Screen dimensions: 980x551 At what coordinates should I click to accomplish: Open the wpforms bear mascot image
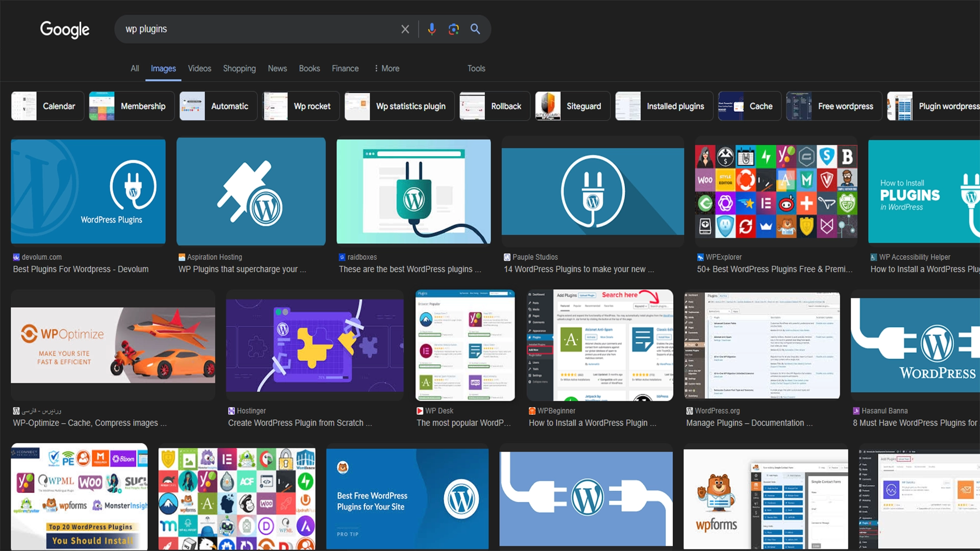[x=766, y=499]
